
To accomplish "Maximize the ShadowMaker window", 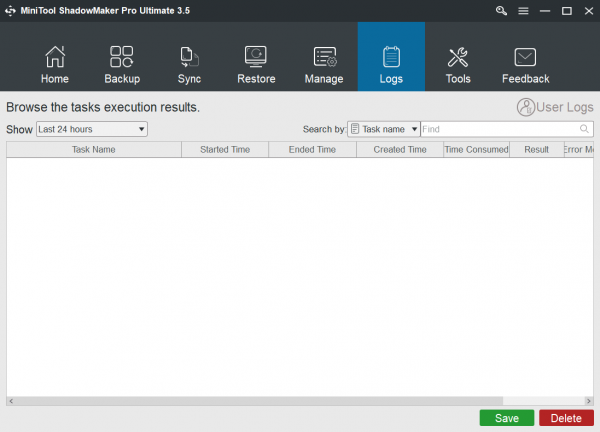I will 567,11.
